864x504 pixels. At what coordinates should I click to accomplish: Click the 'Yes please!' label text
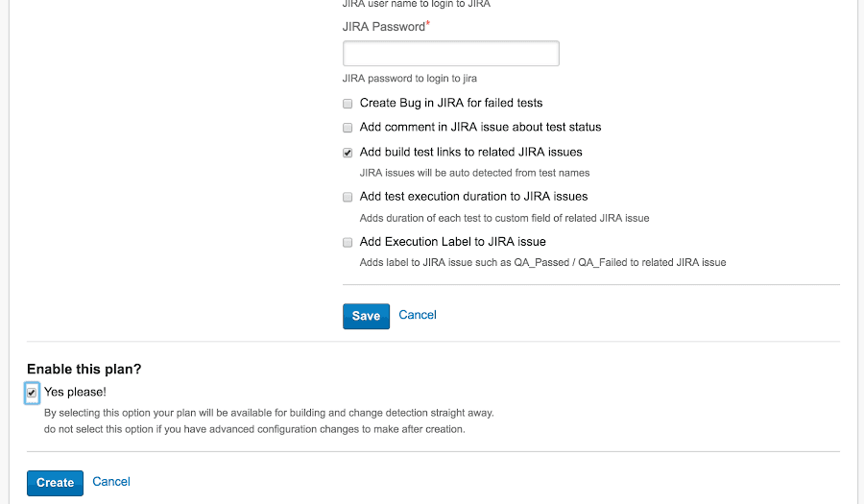[x=75, y=392]
